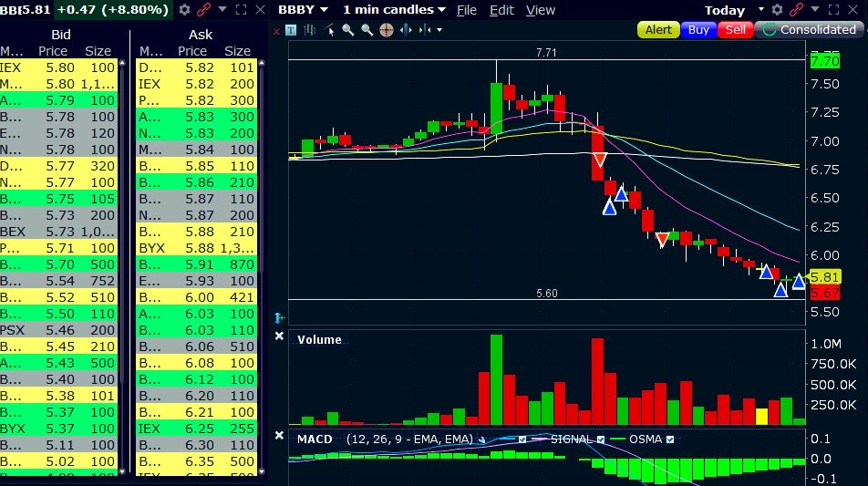
Task: Toggle MACD line visibility checkbox
Action: pos(522,439)
